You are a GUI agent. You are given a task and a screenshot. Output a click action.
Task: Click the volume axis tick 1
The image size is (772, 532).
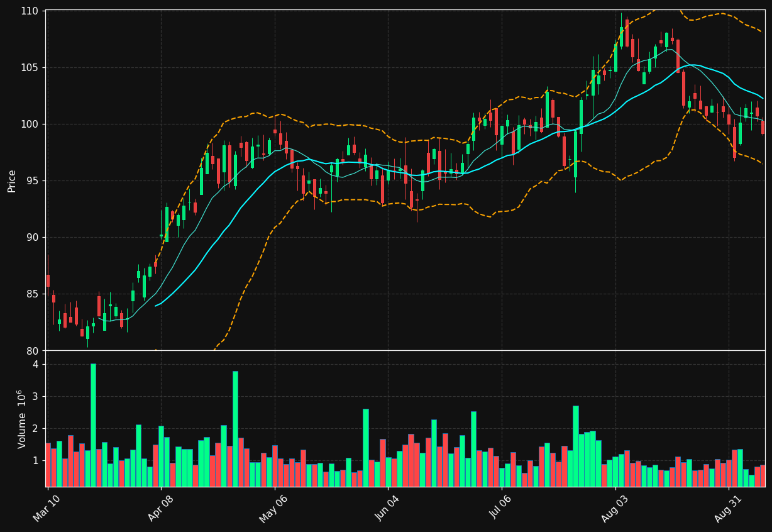36,461
